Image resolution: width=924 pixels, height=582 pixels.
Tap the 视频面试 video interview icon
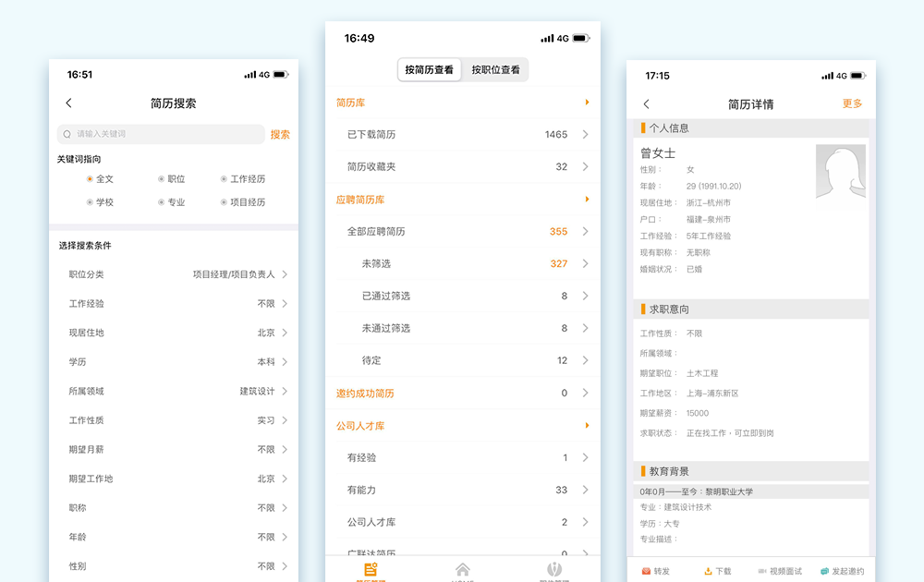click(762, 571)
